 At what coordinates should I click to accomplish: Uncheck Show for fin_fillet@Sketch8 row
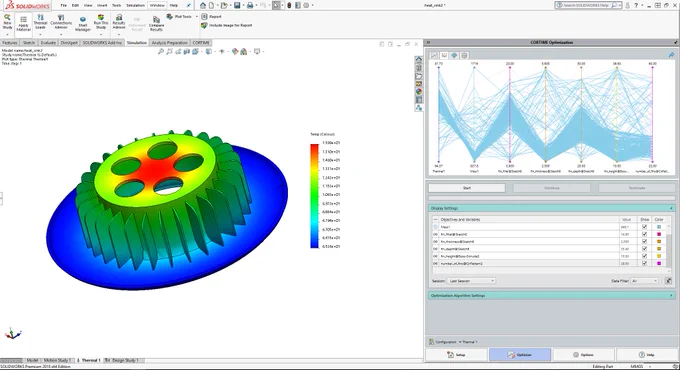(x=644, y=234)
